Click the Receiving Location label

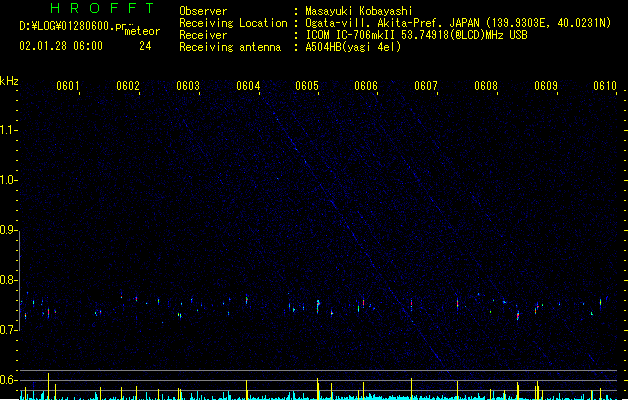tap(233, 23)
